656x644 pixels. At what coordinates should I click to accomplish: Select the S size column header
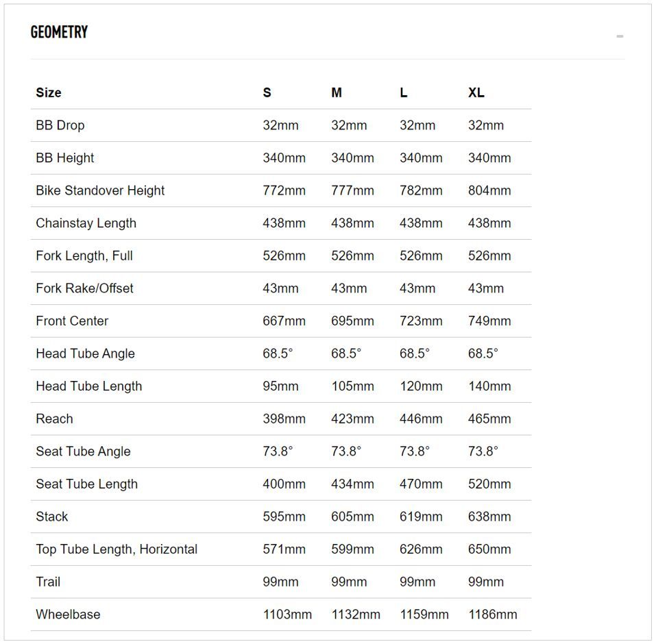click(267, 92)
